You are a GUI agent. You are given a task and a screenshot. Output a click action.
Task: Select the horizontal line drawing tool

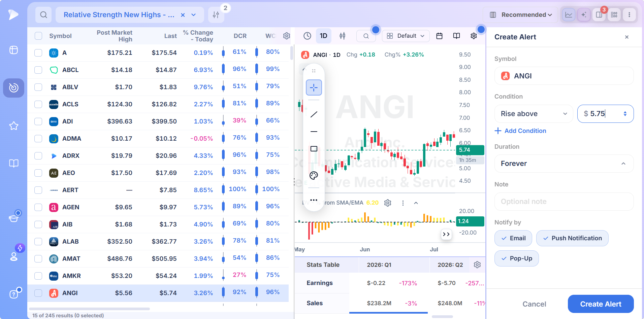click(x=314, y=132)
